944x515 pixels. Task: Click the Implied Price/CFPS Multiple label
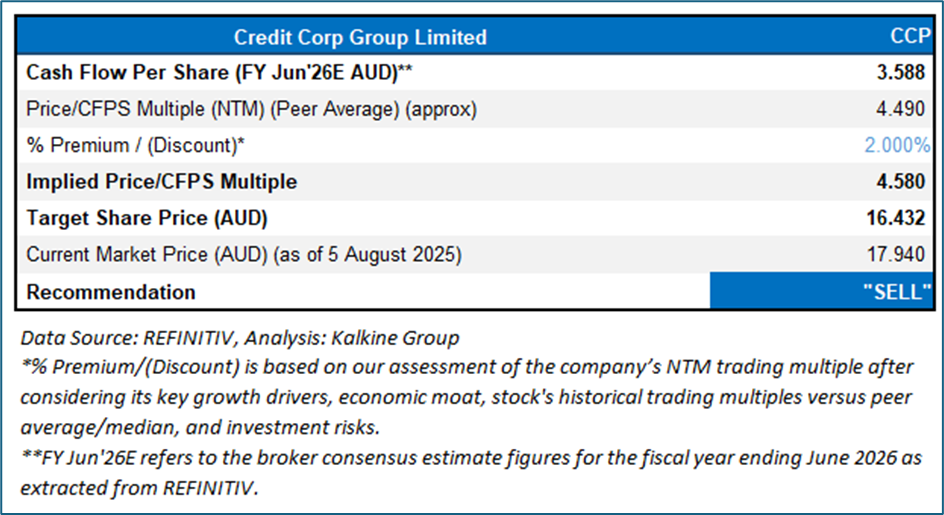point(161,182)
